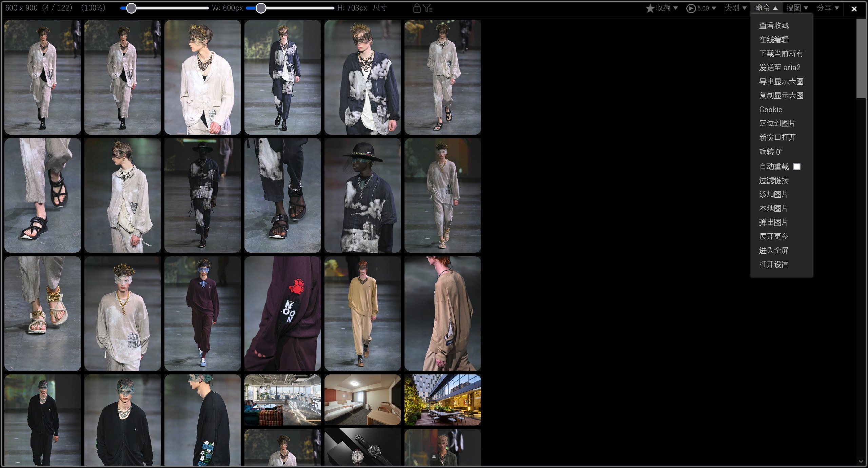
Task: Open the gold chain sandals thumbnail
Action: (43, 313)
